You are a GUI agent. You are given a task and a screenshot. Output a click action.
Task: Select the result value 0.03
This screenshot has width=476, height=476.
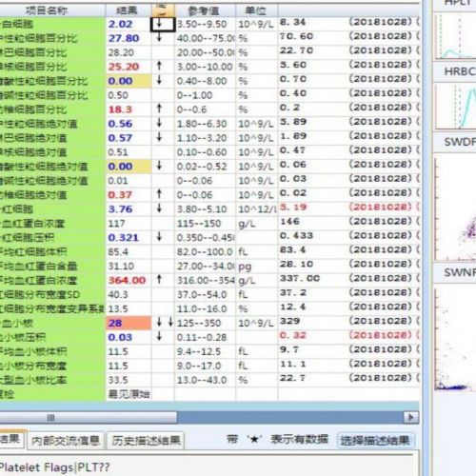(x=120, y=337)
